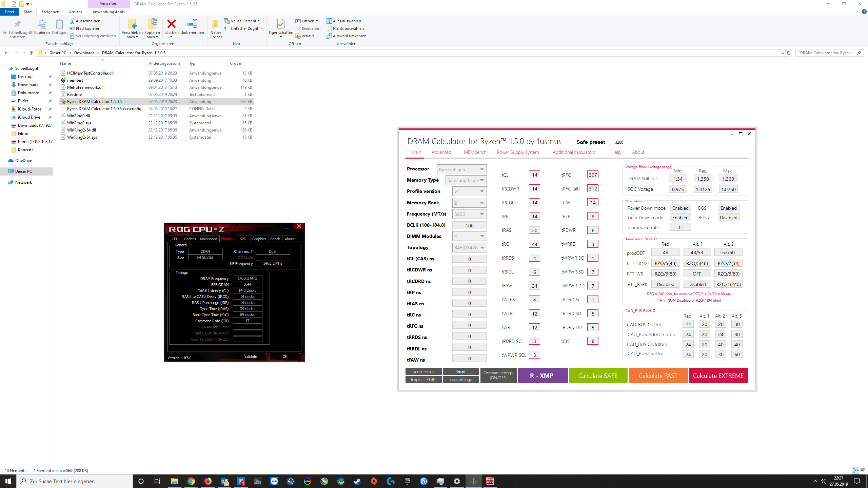Open Eigenschaften in the ribbon
868x488 pixels.
pyautogui.click(x=280, y=24)
